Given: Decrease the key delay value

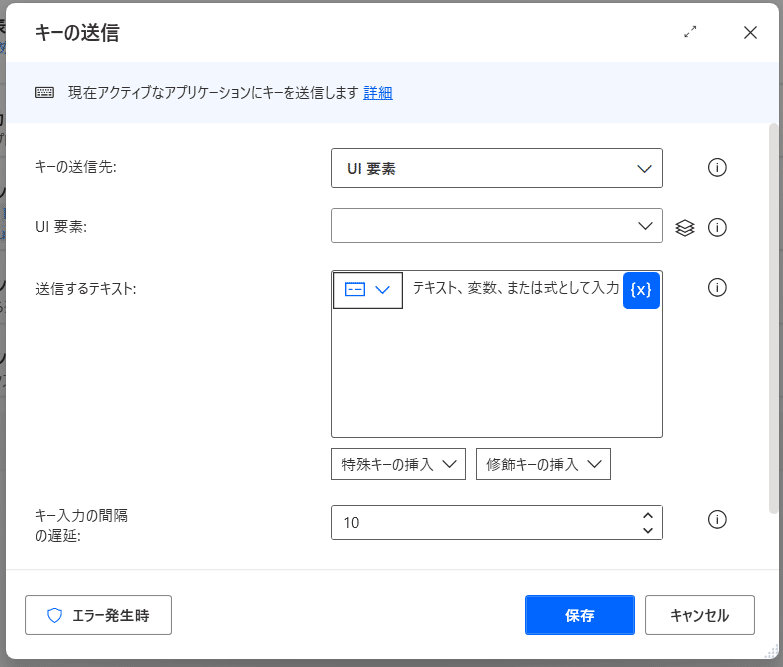Looking at the screenshot, I should 647,530.
